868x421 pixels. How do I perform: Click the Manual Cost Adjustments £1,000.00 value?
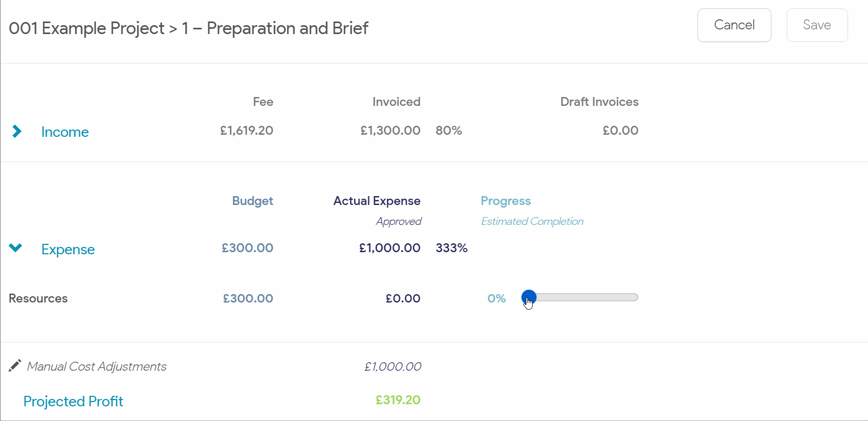coord(393,366)
